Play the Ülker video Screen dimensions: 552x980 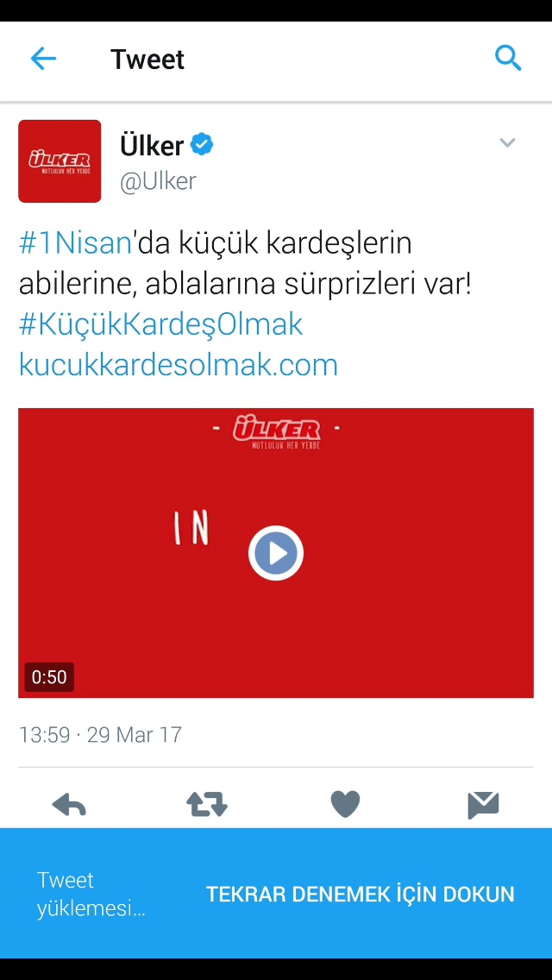pos(276,553)
